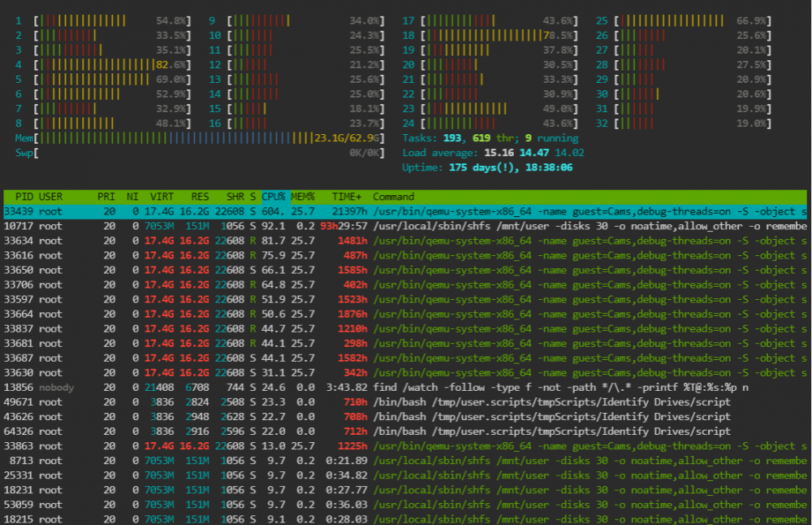Image resolution: width=812 pixels, height=525 pixels.
Task: Select process row PID 33706
Action: (405, 284)
